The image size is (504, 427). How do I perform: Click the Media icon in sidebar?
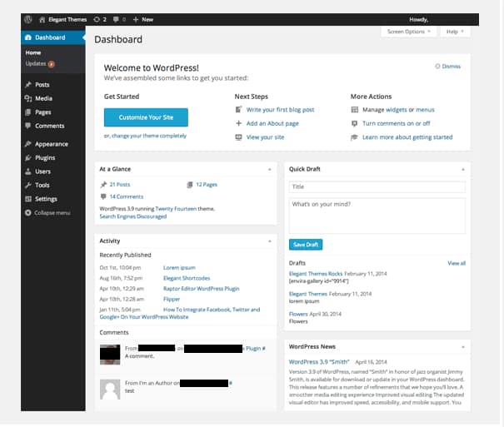[28, 98]
